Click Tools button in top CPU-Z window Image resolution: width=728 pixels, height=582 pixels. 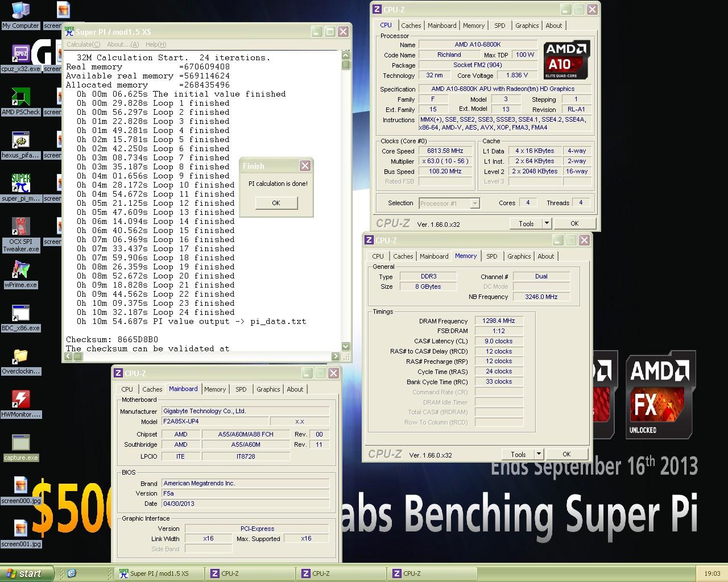[526, 223]
